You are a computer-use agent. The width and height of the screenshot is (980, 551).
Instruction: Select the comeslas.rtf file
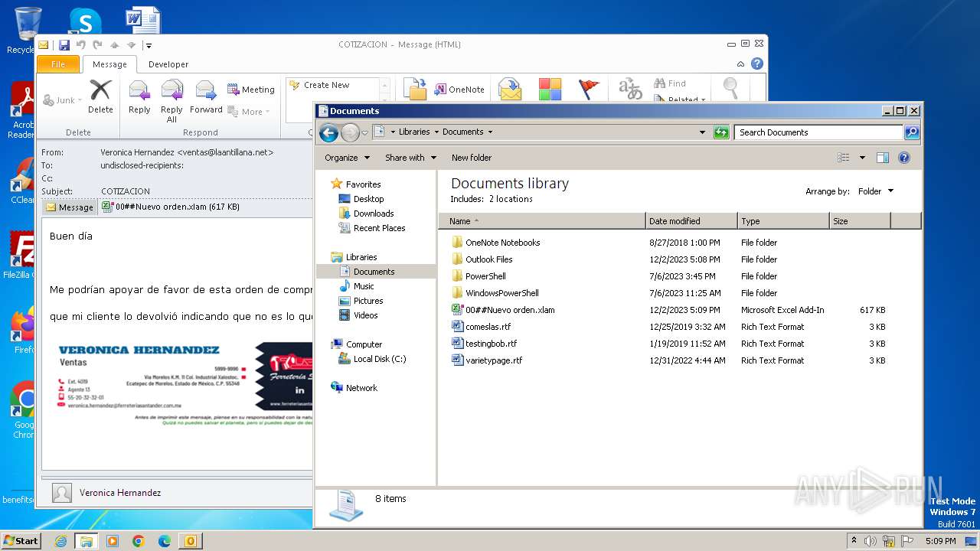tap(481, 327)
